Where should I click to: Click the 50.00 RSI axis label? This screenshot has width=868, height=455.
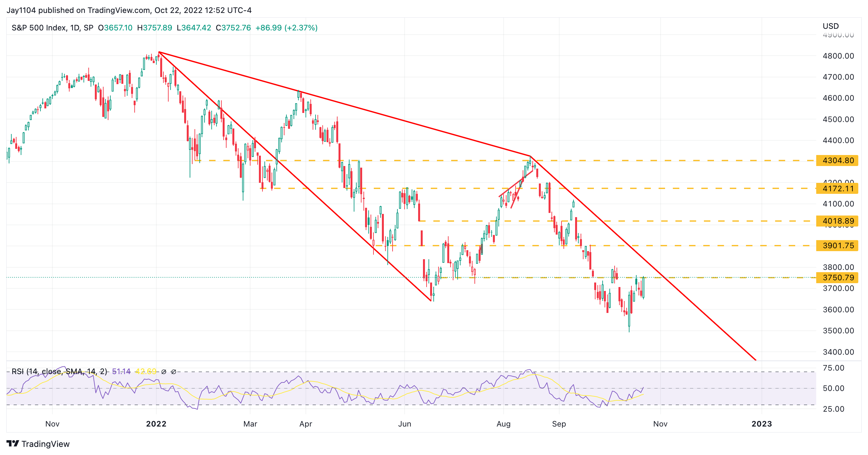coord(833,388)
